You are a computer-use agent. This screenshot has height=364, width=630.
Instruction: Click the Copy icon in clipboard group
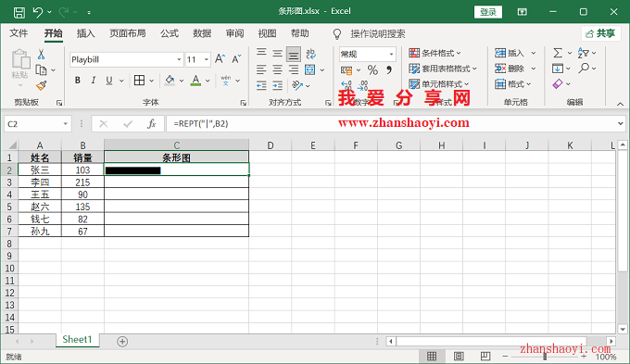(x=42, y=69)
